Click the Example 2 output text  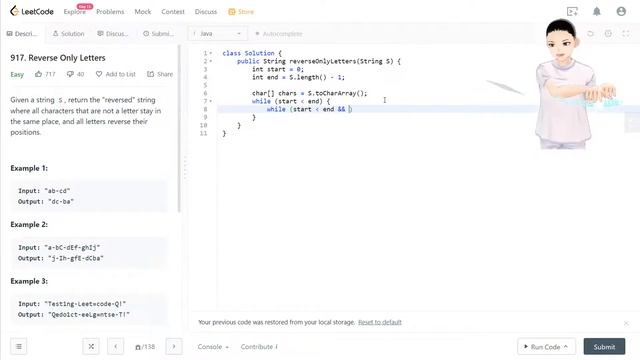(x=61, y=258)
